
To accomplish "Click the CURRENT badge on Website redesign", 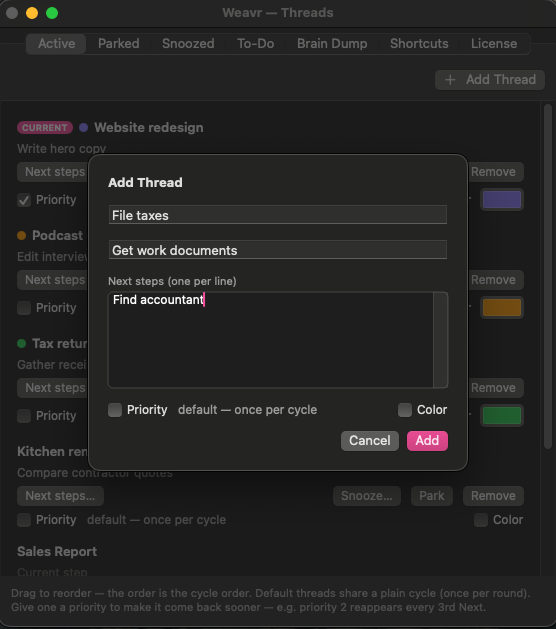I will pos(45,128).
